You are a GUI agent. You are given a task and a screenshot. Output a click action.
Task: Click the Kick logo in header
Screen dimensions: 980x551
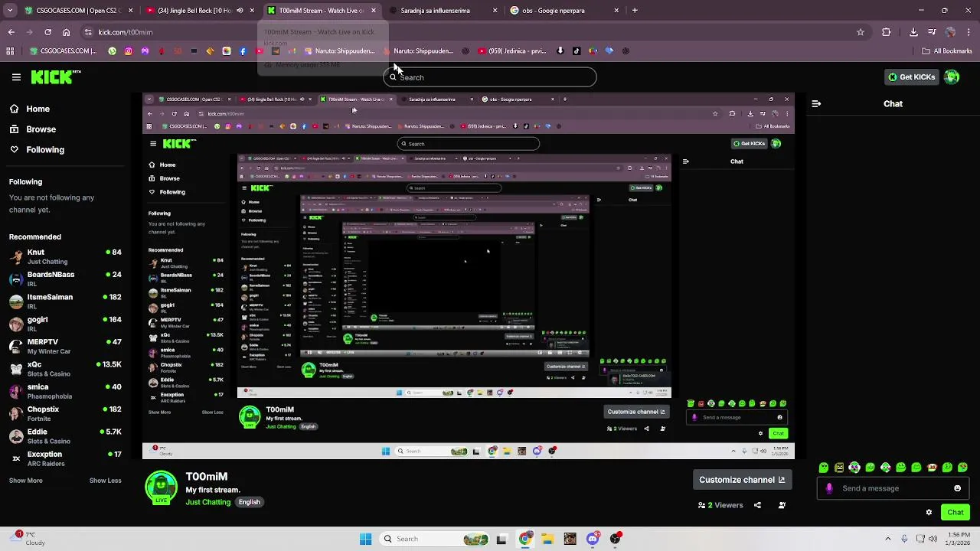(55, 77)
